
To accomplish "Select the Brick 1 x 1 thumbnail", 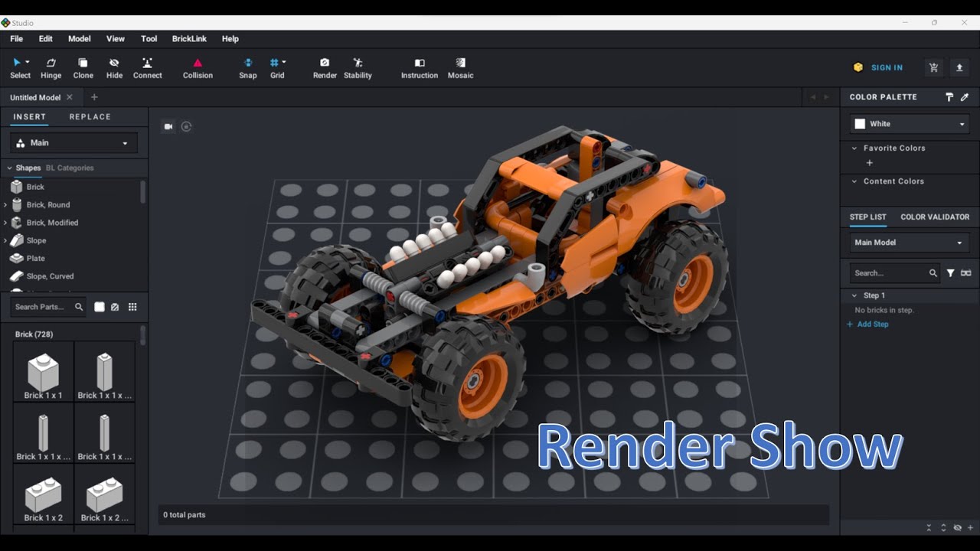I will pos(44,372).
